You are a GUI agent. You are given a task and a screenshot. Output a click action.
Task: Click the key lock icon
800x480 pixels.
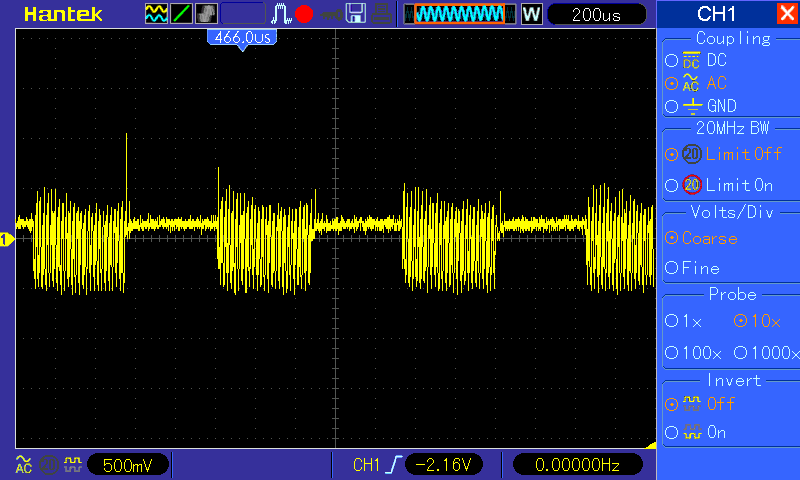(332, 15)
